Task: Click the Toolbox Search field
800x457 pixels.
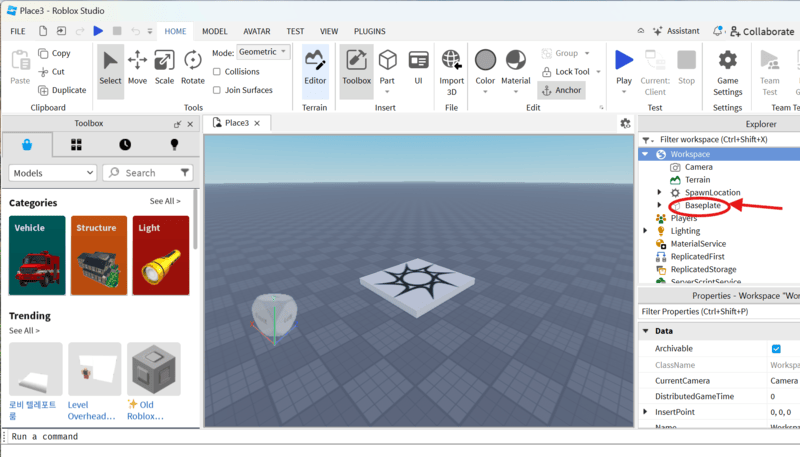Action: pos(148,173)
